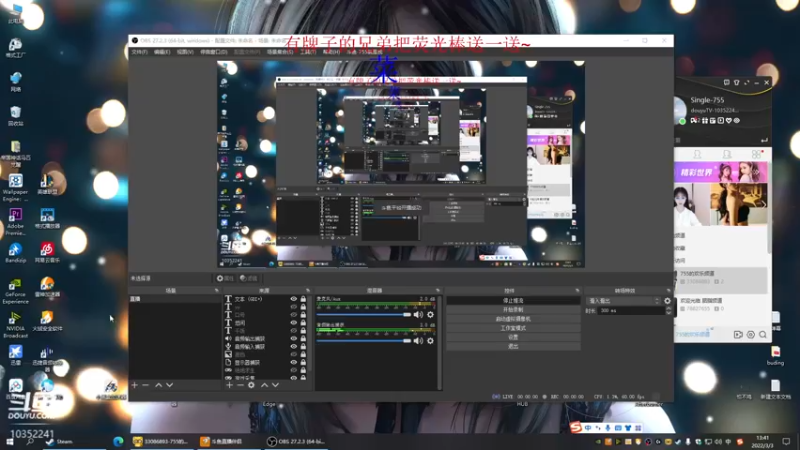
Task: Open GeForce Experience desktop shortcut
Action: point(15,291)
